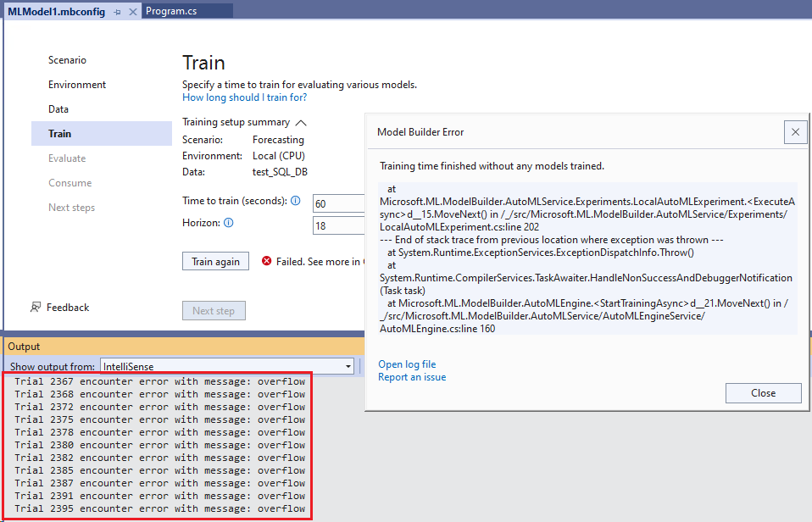This screenshot has height=522, width=812.
Task: Click the Feedback person icon
Action: click(36, 308)
